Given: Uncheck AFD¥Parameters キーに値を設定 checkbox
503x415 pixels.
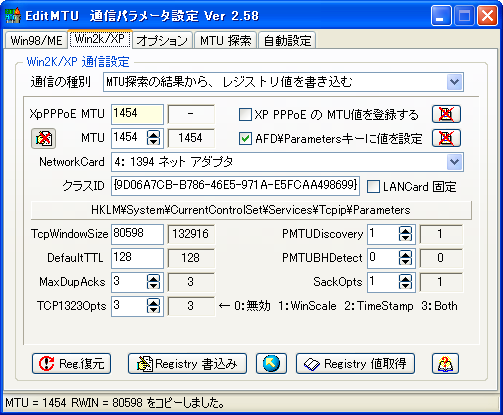Looking at the screenshot, I should point(245,139).
